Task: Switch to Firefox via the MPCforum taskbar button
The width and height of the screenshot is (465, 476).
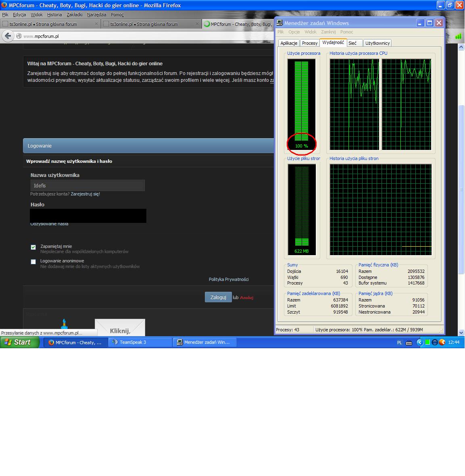Action: pyautogui.click(x=76, y=343)
